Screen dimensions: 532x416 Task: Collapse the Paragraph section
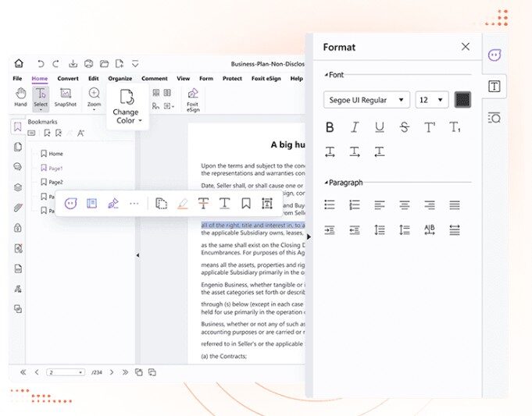[327, 183]
